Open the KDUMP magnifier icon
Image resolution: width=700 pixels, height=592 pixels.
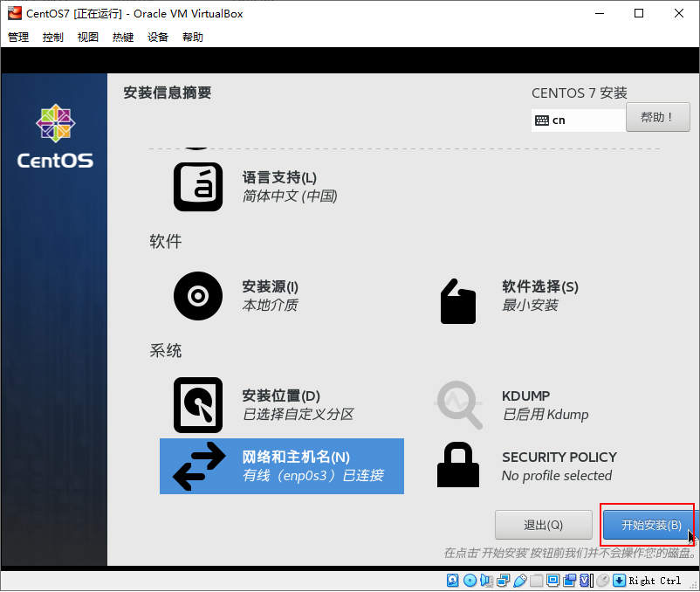pos(458,404)
